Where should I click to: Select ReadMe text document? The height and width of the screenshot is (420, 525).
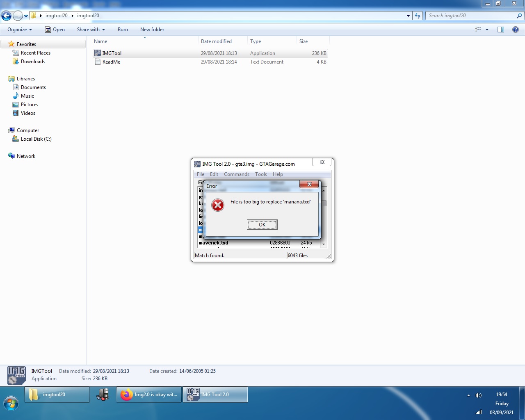(210, 62)
